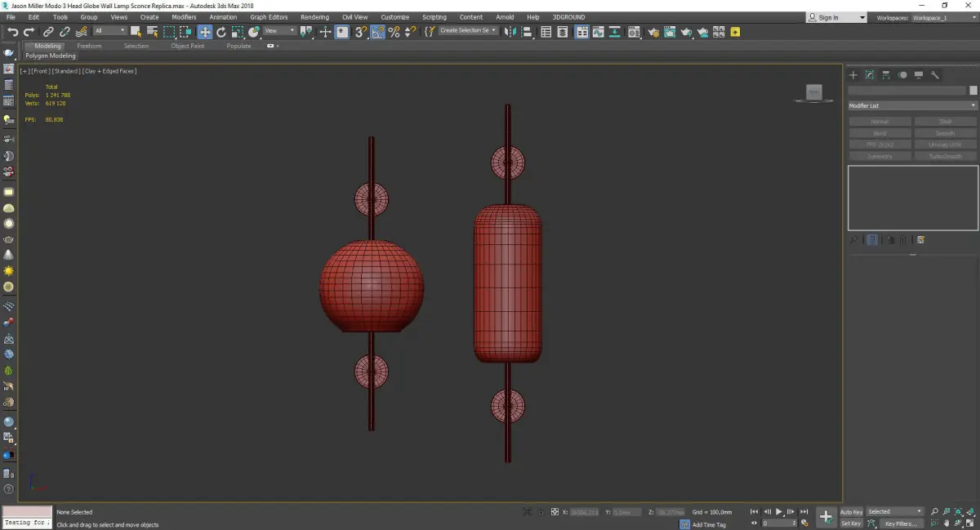Open the Create Selection Set dropdown
The width and height of the screenshot is (980, 530).
click(469, 30)
